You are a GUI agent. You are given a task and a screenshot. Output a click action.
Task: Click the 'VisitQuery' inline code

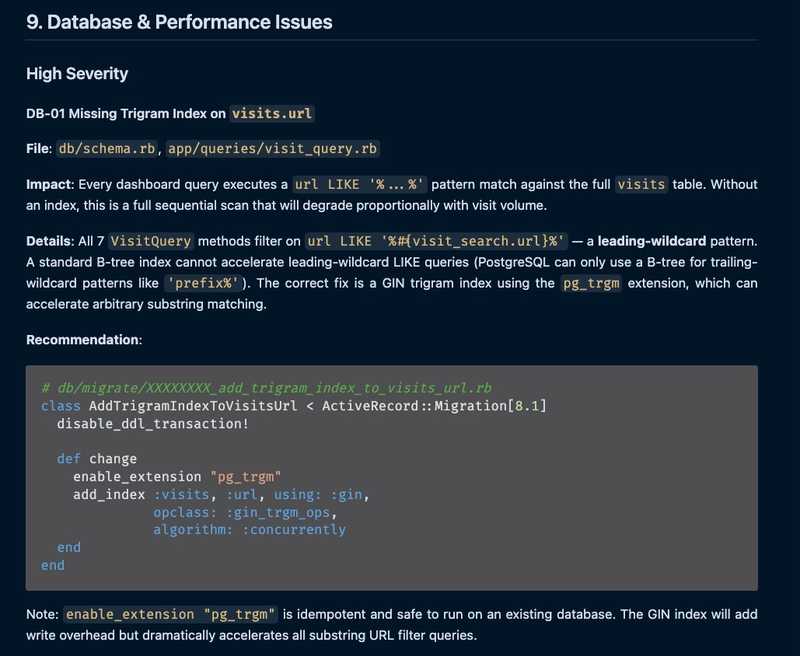[x=151, y=241]
